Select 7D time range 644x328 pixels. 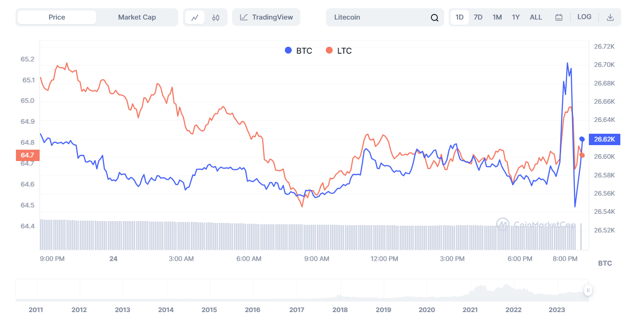tap(478, 17)
